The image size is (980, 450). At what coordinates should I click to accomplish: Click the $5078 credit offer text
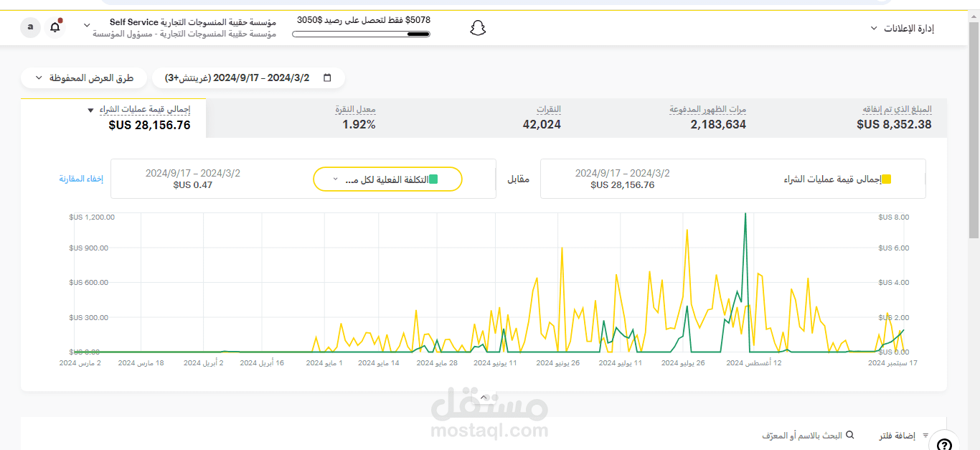[364, 20]
